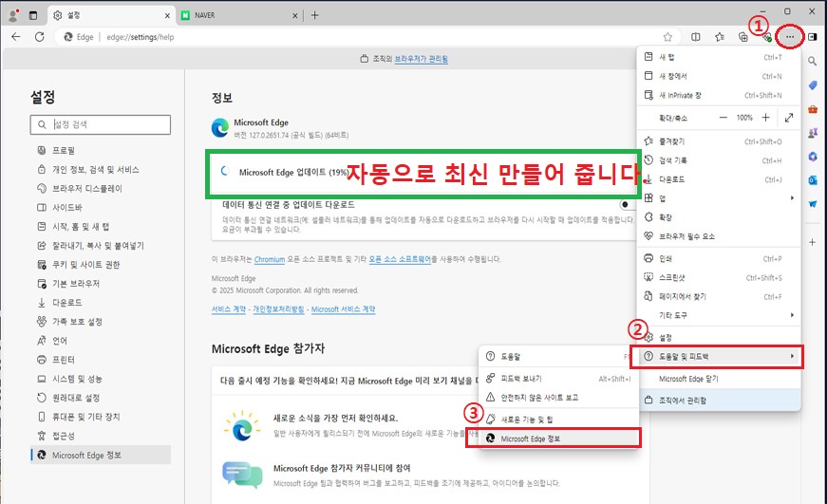Screen dimensions: 827x504
Task: Open the Chromium link
Action: pyautogui.click(x=269, y=259)
